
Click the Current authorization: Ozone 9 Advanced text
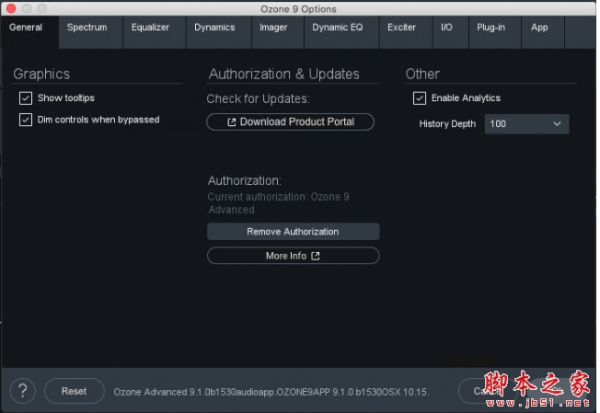coord(279,203)
